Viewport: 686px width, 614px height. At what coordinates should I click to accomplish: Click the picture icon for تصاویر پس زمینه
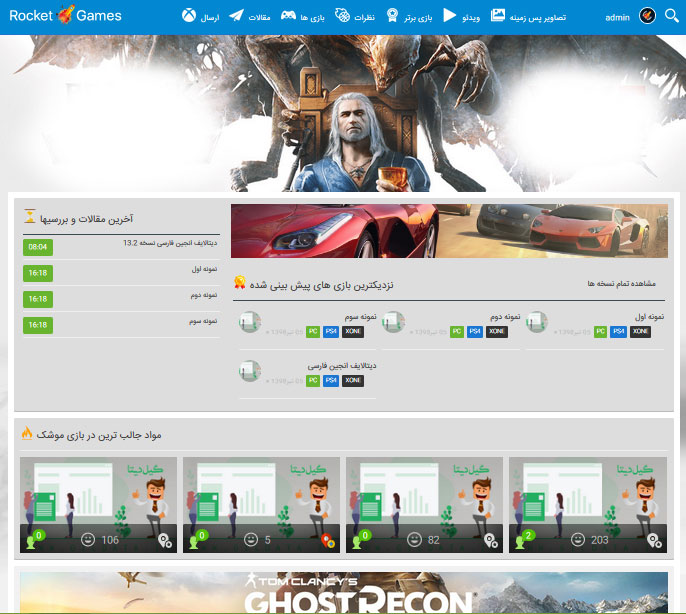498,15
